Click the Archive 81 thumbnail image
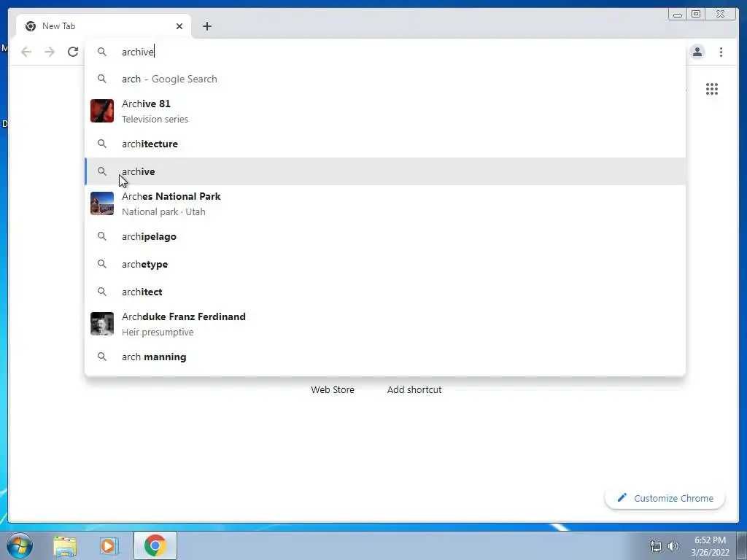This screenshot has height=560, width=747. point(102,111)
